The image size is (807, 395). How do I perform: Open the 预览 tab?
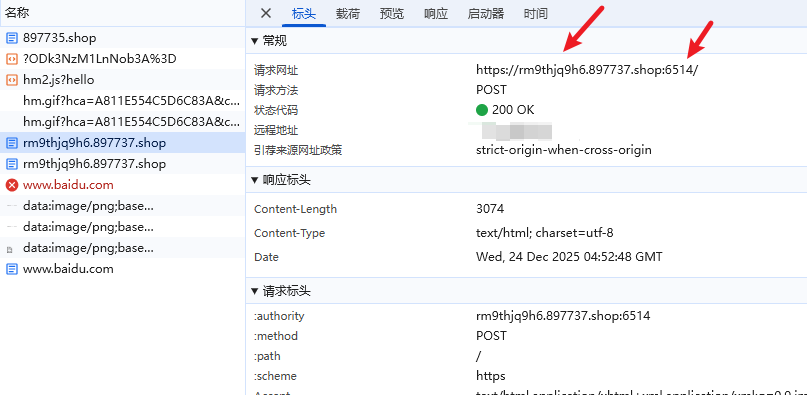[x=392, y=14]
